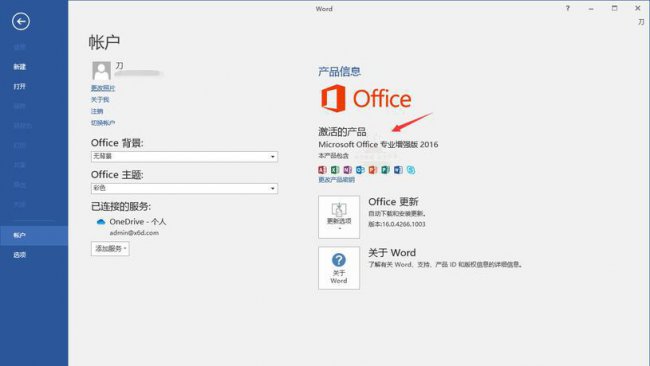650x366 pixels.
Task: Click the 'OneDrive - 个人' service text
Action: tap(138, 222)
